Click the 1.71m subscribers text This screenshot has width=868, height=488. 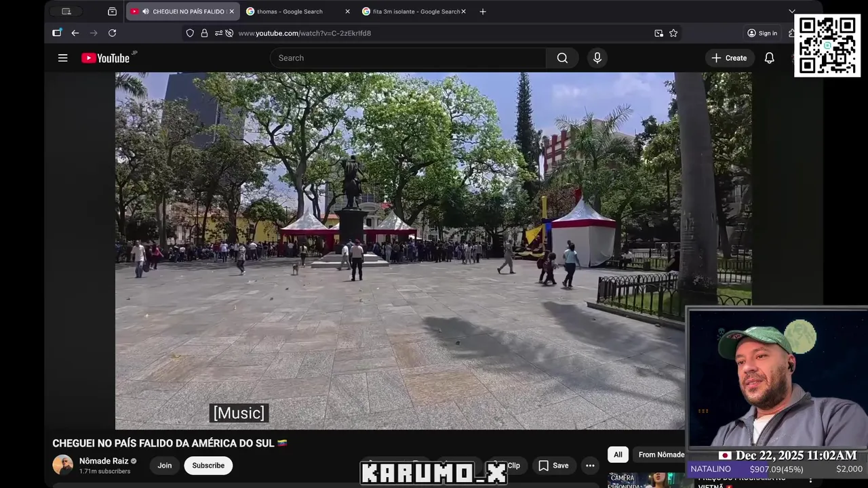[x=105, y=471]
